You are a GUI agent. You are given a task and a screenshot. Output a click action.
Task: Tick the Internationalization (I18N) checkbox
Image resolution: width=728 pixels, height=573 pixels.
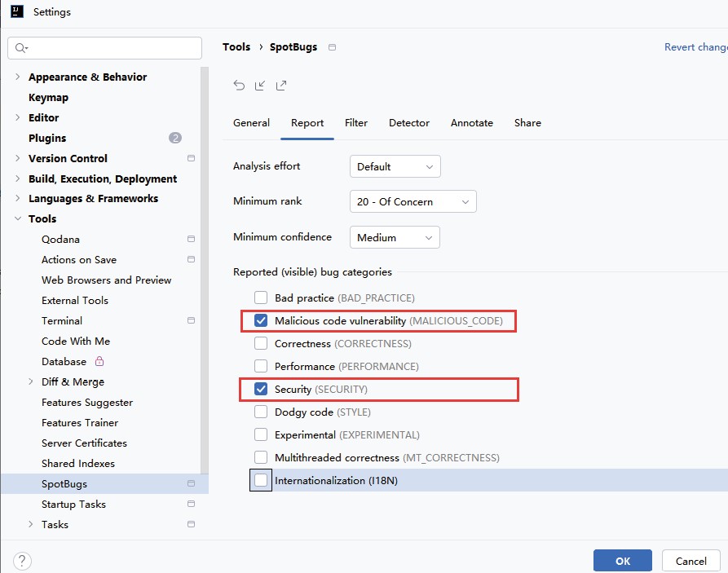point(261,480)
